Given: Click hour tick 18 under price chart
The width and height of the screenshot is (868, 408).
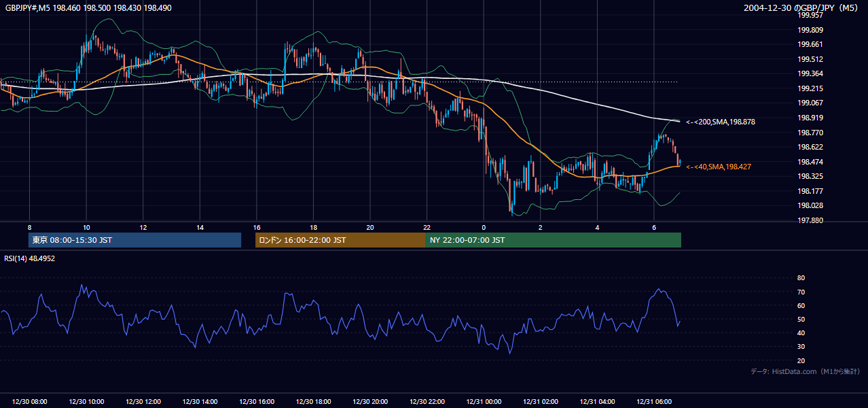Looking at the screenshot, I should click(x=313, y=227).
